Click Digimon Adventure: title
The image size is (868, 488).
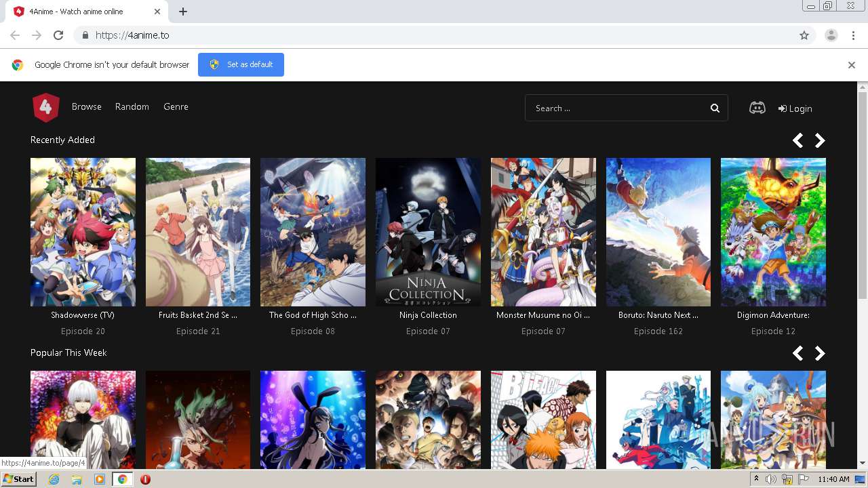click(x=773, y=315)
